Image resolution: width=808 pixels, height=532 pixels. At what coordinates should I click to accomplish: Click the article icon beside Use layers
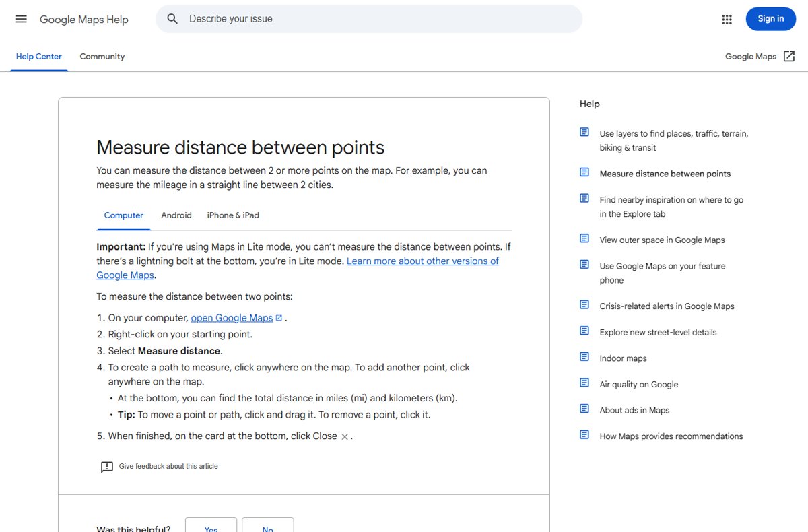click(x=584, y=132)
